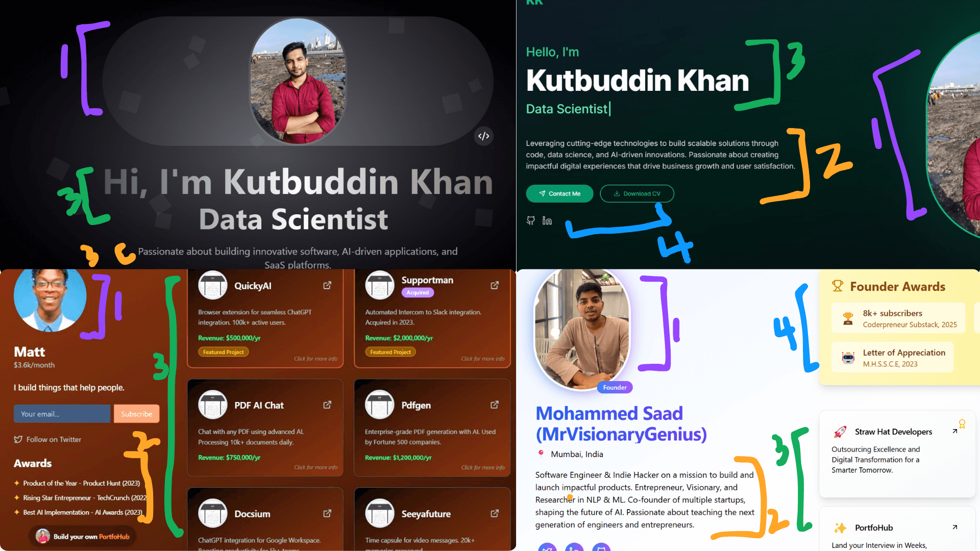This screenshot has height=551, width=980.
Task: Click Follow on Twitter toggle link
Action: 47,439
